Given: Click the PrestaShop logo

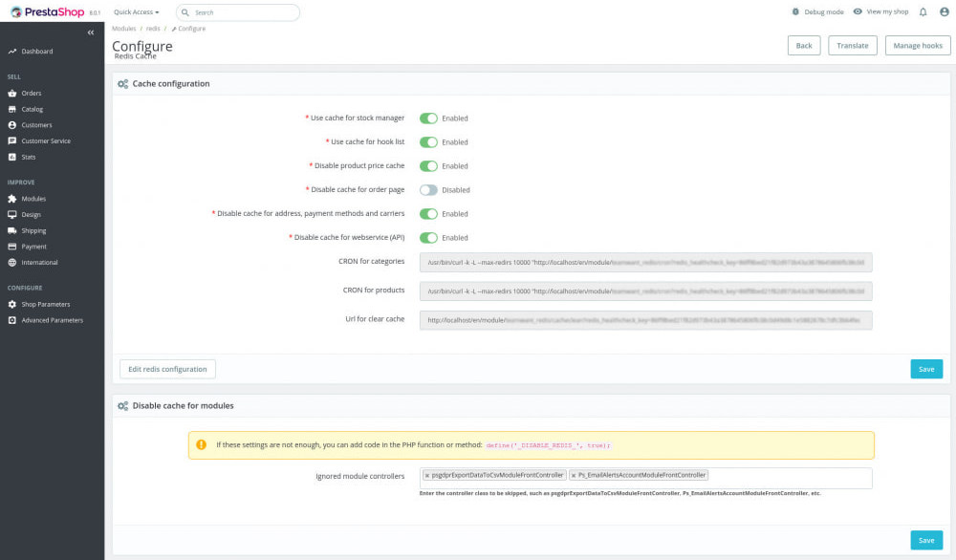Looking at the screenshot, I should pos(48,11).
